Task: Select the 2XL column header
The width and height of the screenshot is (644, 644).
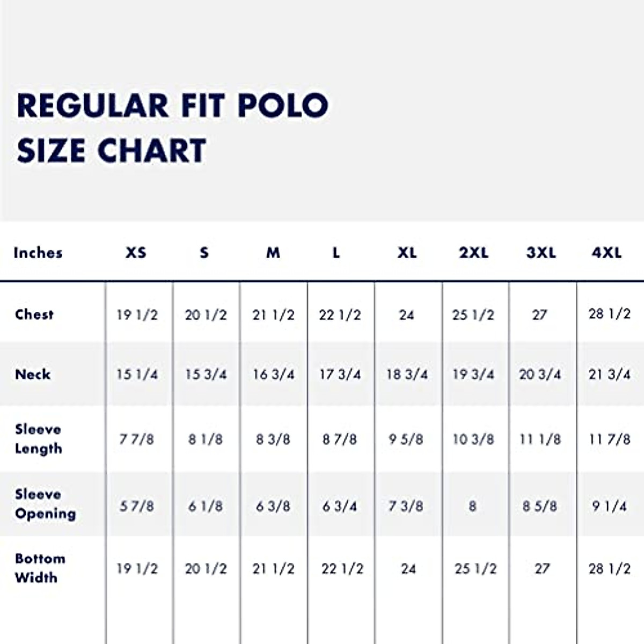Action: point(473,253)
